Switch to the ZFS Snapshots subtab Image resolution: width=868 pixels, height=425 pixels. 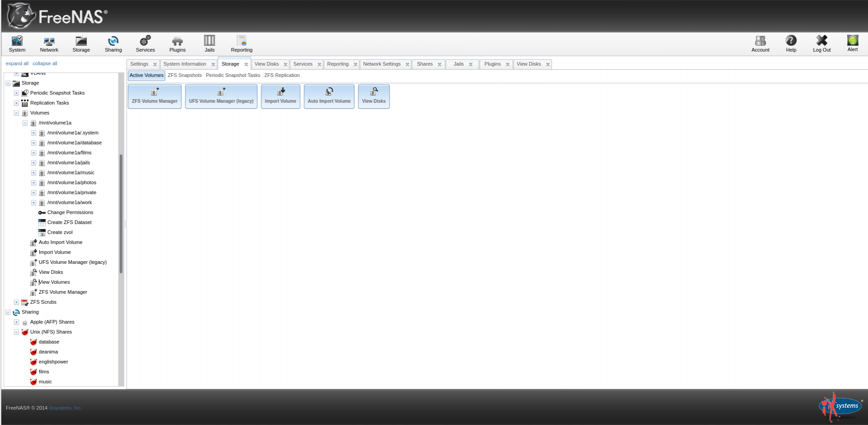pyautogui.click(x=184, y=75)
